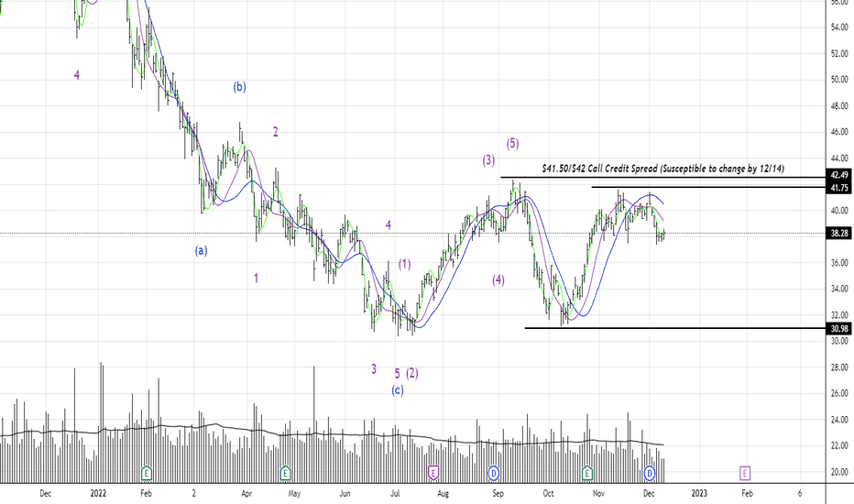
Task: Select the 28.00 price axis label
Action: [x=839, y=367]
